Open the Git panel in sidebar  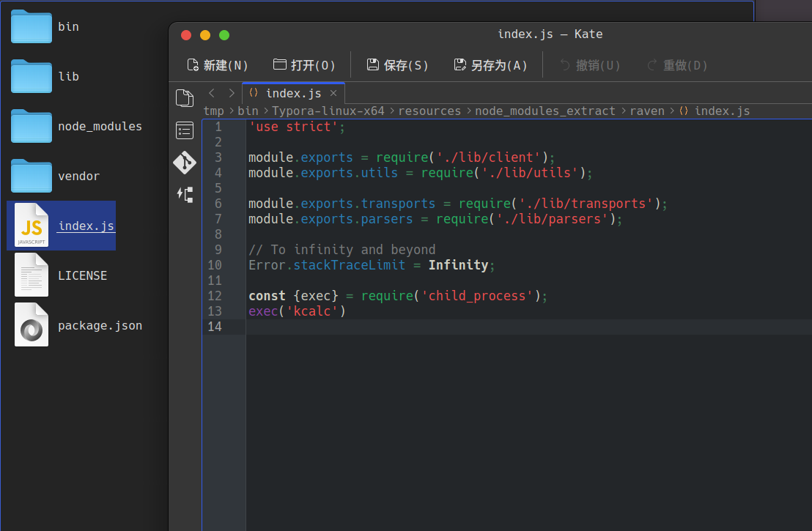coord(185,162)
